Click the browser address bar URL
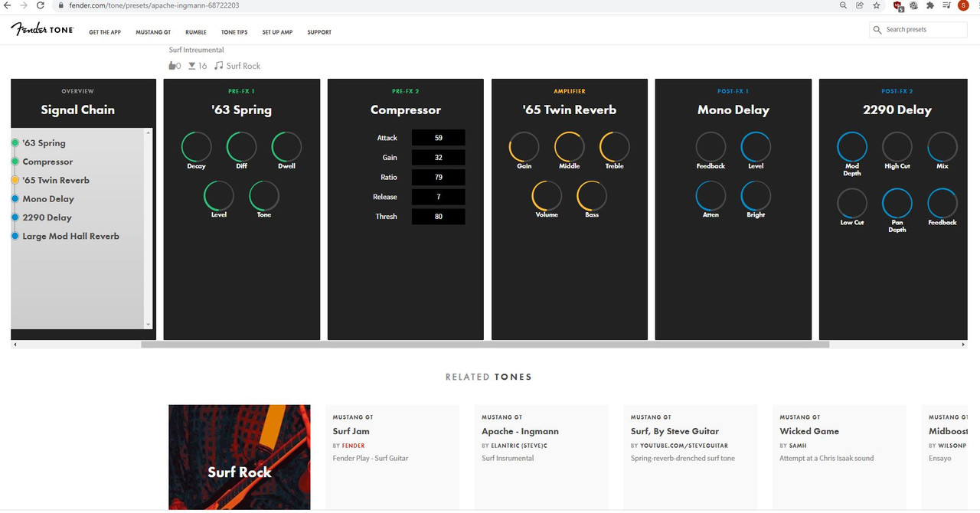This screenshot has width=980, height=513. pos(154,5)
